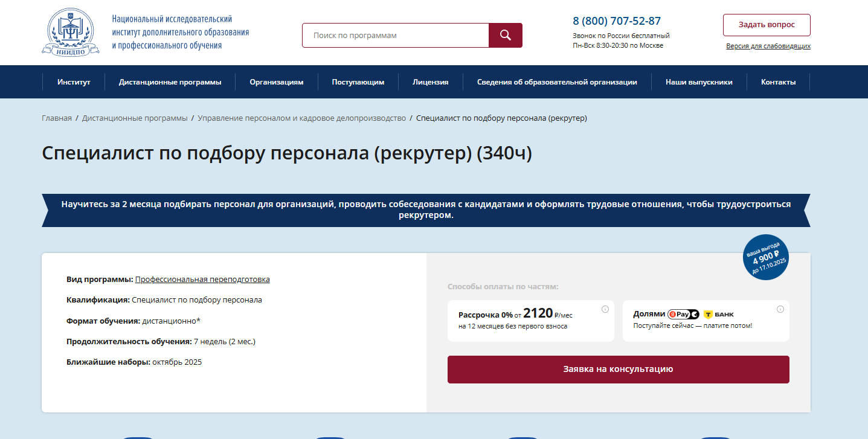This screenshot has height=439, width=868.
Task: Open the Организациям menu item
Action: coord(277,82)
